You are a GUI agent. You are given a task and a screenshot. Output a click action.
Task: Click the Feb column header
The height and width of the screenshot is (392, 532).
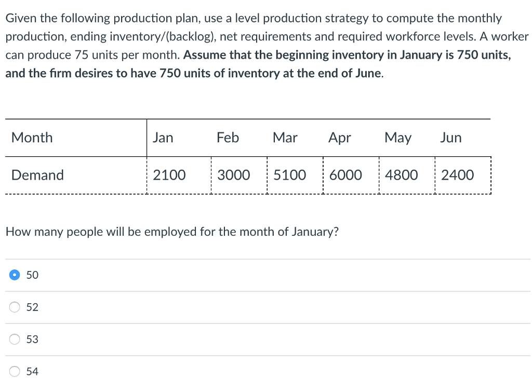click(228, 138)
